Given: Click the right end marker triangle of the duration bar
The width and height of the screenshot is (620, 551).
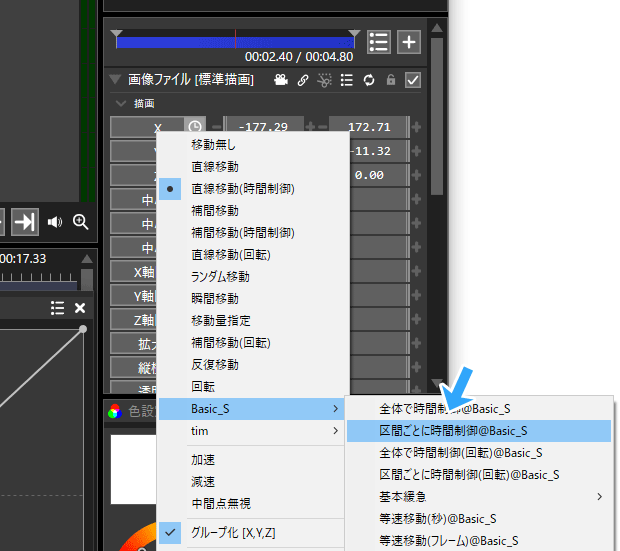Looking at the screenshot, I should tap(354, 33).
